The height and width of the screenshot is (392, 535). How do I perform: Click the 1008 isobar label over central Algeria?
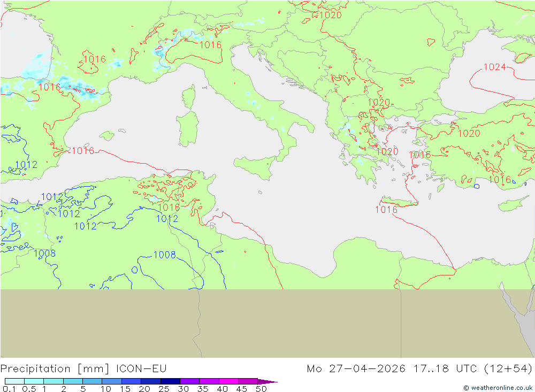tap(164, 255)
